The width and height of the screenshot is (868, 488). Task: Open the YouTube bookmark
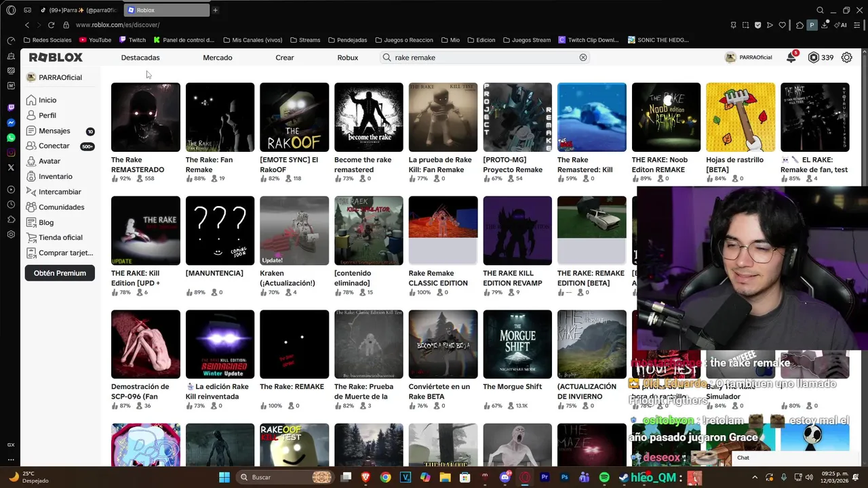click(95, 40)
